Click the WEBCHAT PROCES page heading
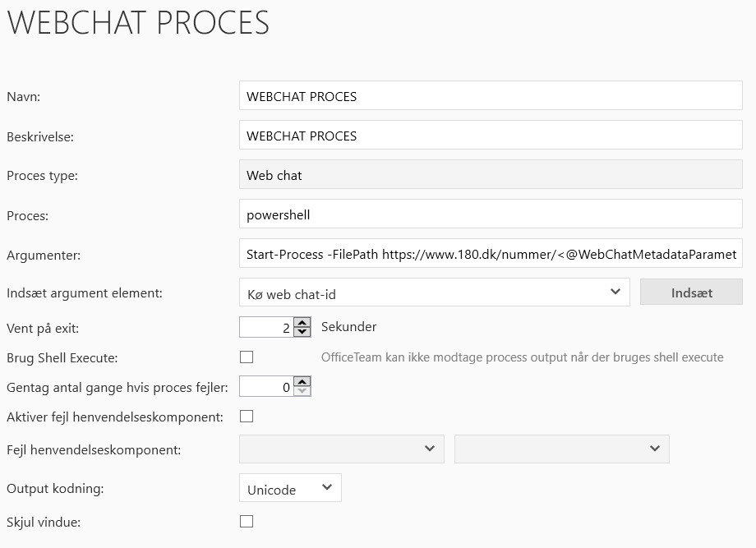756x548 pixels. click(x=138, y=23)
